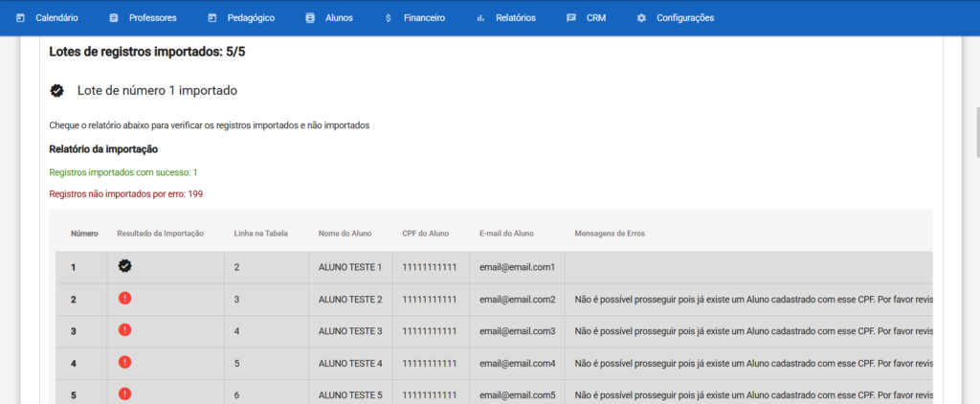Viewport: 980px width, 404px height.
Task: Select the Nome do Aluno column header
Action: click(345, 234)
